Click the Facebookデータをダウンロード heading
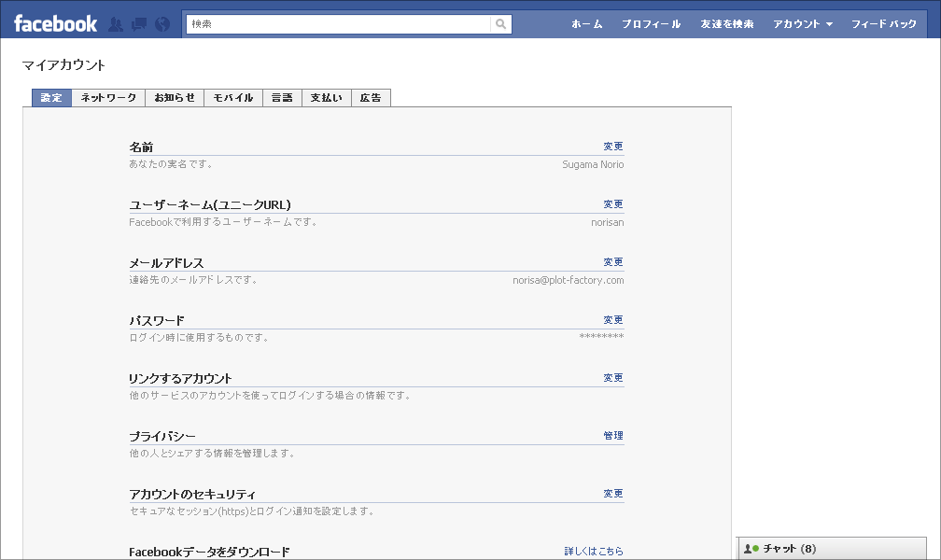This screenshot has width=941, height=560. pyautogui.click(x=209, y=552)
